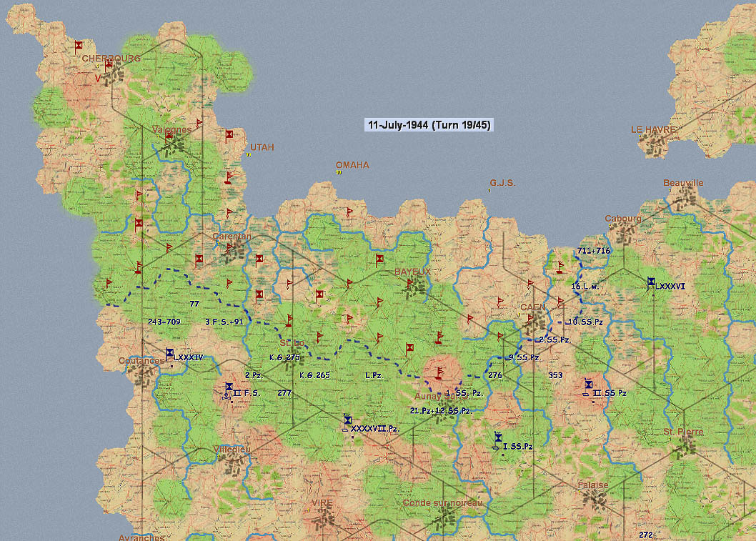756x541 pixels.
Task: Click the unit label 77
Action: (194, 304)
